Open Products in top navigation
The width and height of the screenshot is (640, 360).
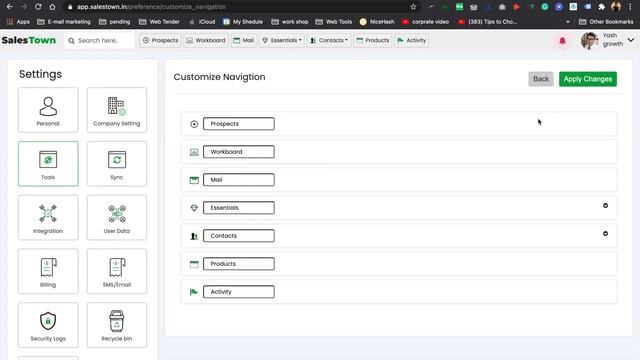click(373, 40)
